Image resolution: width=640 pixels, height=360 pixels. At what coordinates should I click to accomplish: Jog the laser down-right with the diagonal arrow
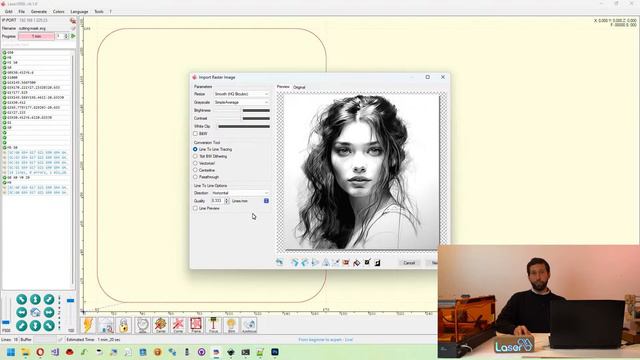49,326
